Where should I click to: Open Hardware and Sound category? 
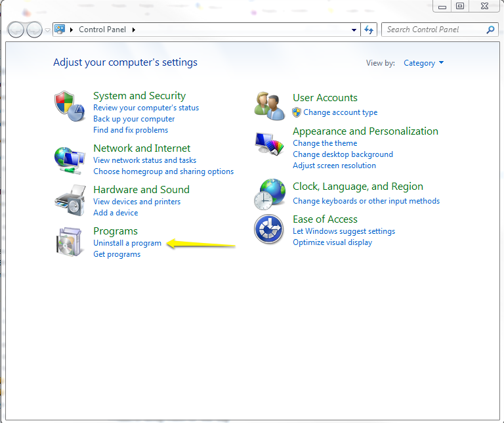click(141, 189)
